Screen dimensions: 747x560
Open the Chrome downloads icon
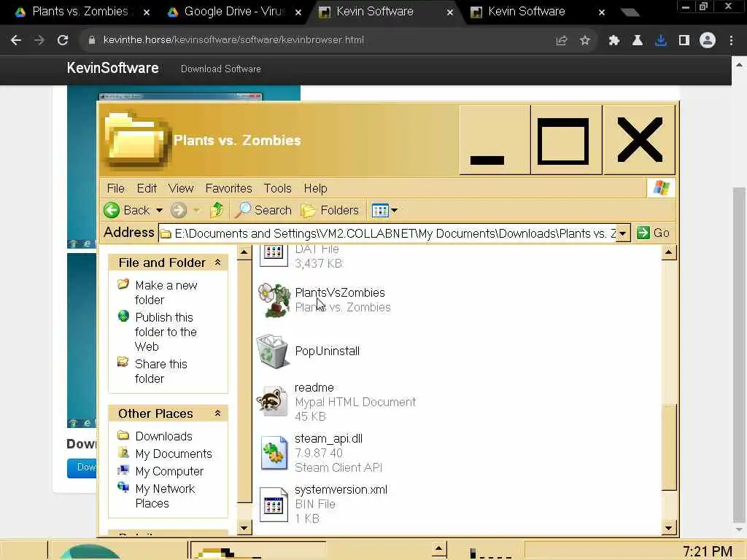click(x=661, y=41)
